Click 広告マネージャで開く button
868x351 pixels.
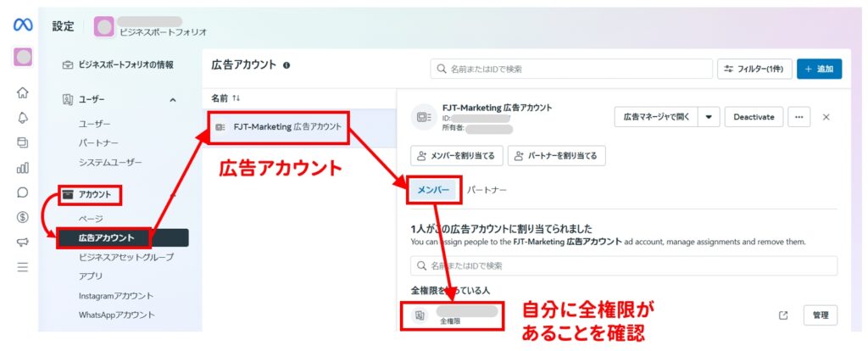pos(657,117)
